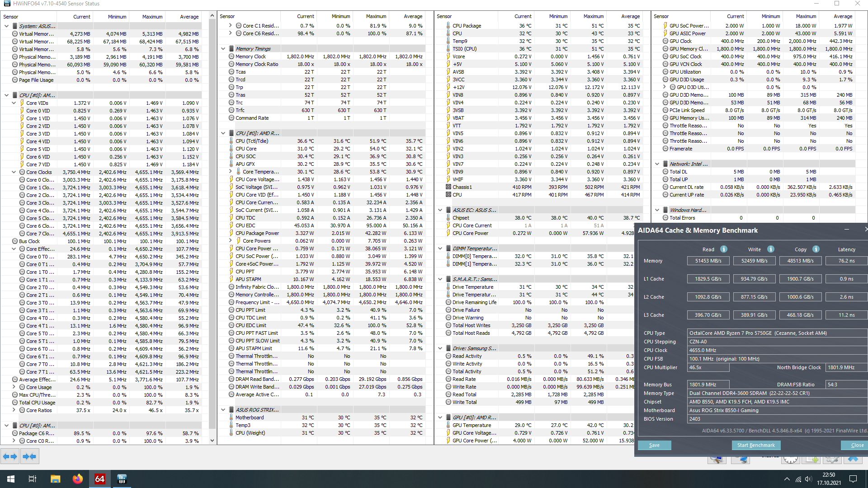The height and width of the screenshot is (488, 868).
Task: Expand the Core Ratios tree item
Action: point(14,410)
